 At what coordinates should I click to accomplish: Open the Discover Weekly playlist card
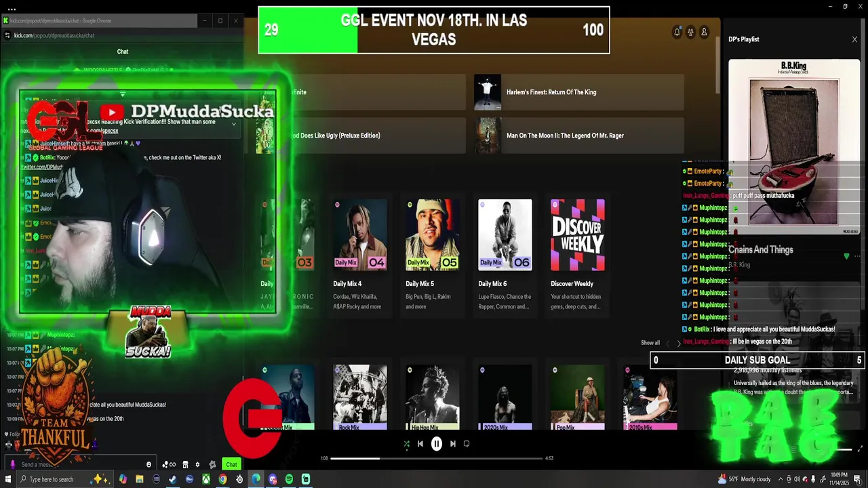[x=578, y=256]
